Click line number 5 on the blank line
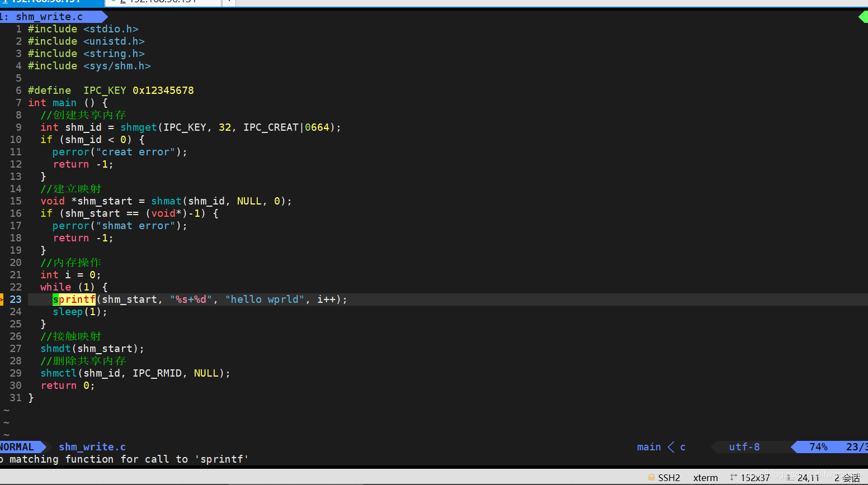This screenshot has height=485, width=868. [x=18, y=78]
